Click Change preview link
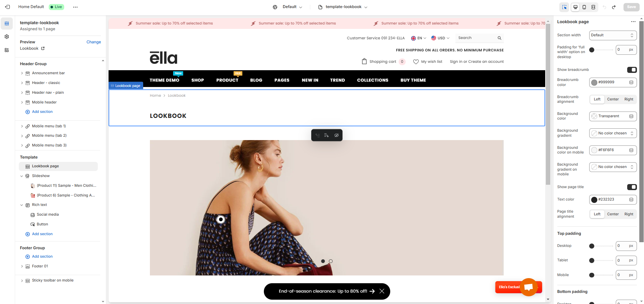Viewport: 644px width, 304px height. 93,42
